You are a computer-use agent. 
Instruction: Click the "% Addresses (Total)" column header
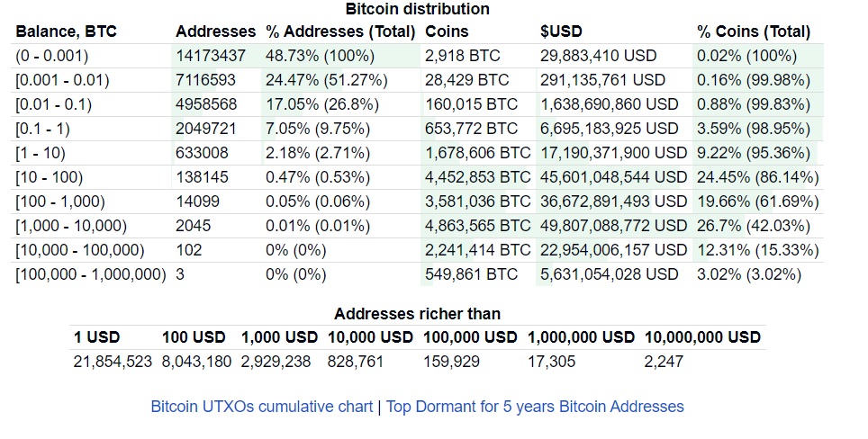pos(340,31)
